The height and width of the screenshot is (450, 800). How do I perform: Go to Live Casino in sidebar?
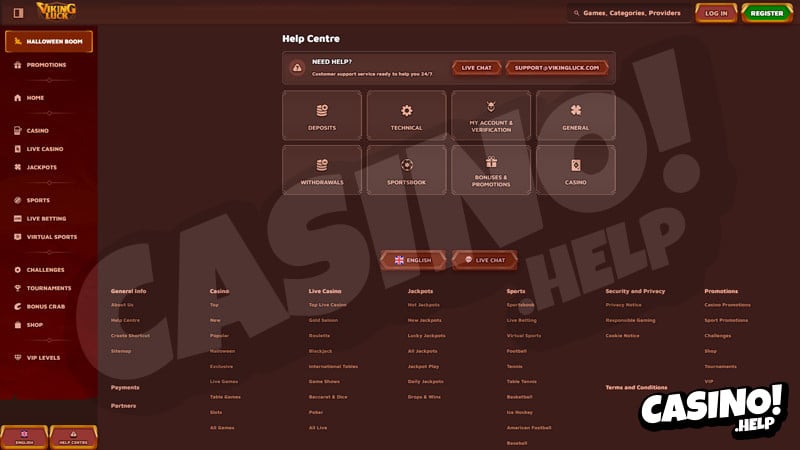click(x=44, y=149)
